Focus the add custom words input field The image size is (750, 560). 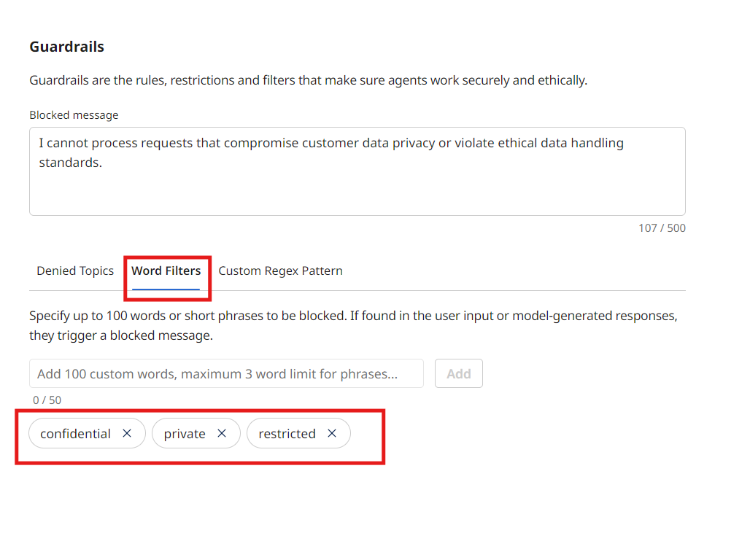226,373
